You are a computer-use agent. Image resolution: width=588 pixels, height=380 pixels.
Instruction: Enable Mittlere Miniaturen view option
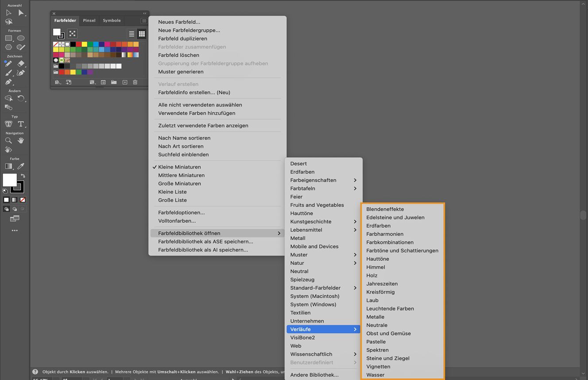pyautogui.click(x=182, y=175)
